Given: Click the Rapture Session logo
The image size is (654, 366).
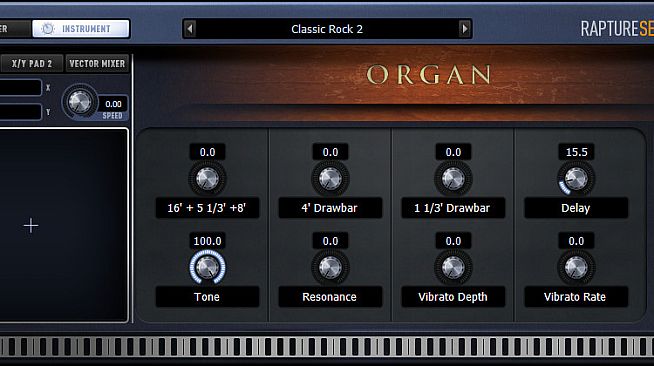Looking at the screenshot, I should click(x=617, y=29).
